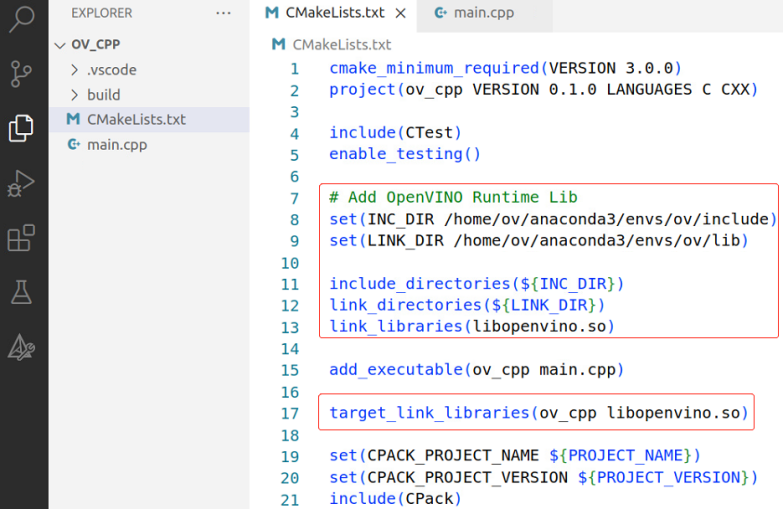Click the include(CTest) line

pyautogui.click(x=395, y=132)
